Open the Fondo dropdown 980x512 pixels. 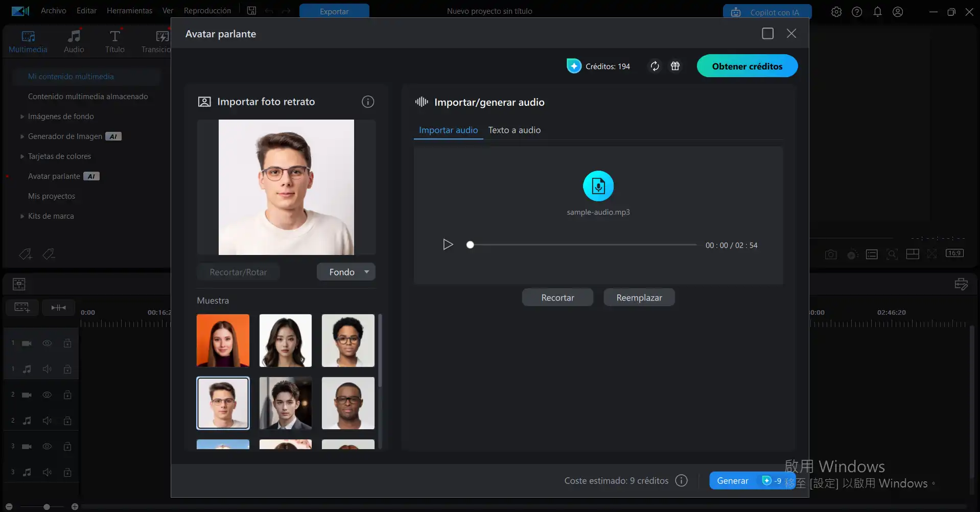(x=346, y=271)
